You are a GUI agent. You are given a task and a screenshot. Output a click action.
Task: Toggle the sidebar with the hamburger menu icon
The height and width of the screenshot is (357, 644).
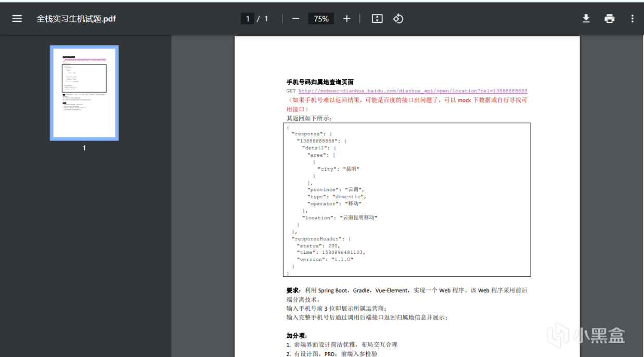point(17,19)
